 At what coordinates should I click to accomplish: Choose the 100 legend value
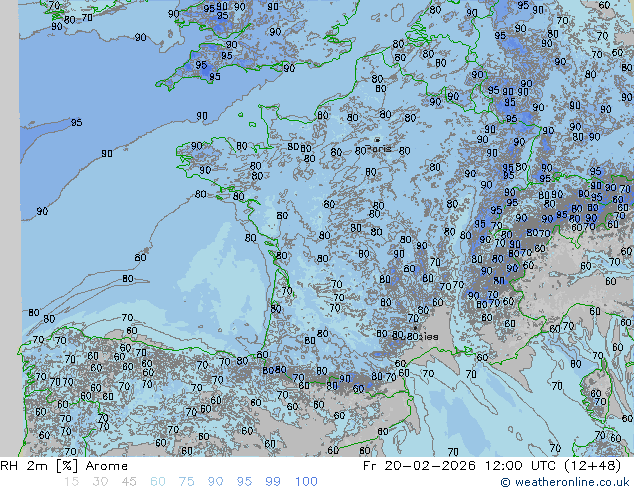307,482
